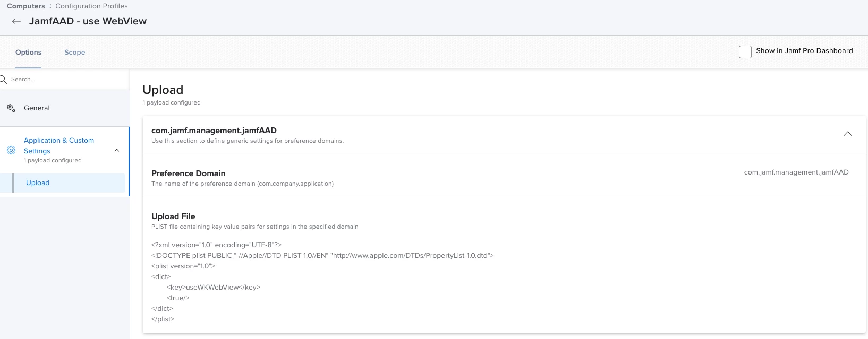Click the useWKWebView key line
Image resolution: width=868 pixels, height=339 pixels.
[x=214, y=288]
